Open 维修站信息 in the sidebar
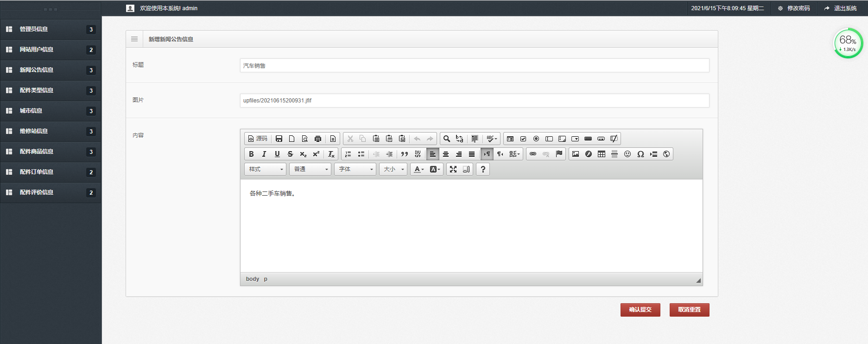This screenshot has height=344, width=868. coord(51,131)
